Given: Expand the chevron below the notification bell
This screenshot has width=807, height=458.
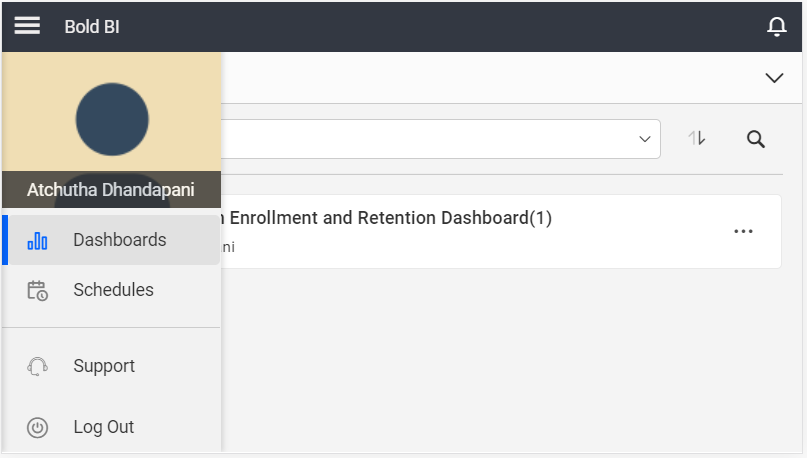Looking at the screenshot, I should [x=773, y=78].
